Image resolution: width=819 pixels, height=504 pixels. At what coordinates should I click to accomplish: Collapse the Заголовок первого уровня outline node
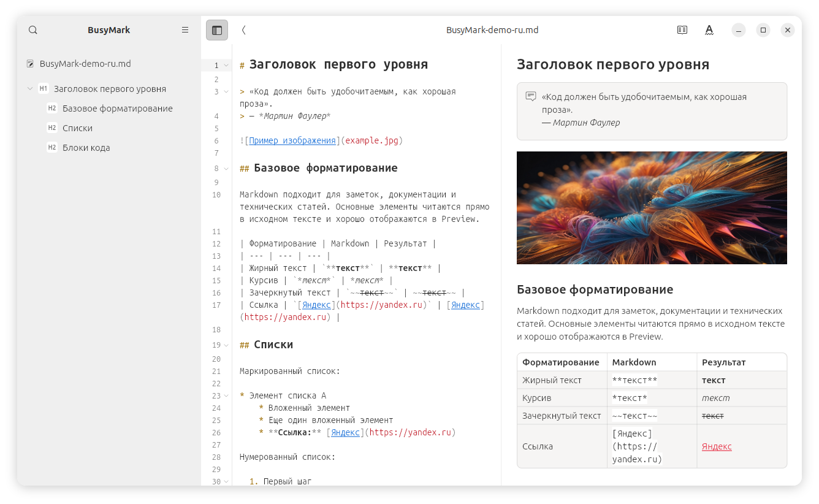point(30,89)
